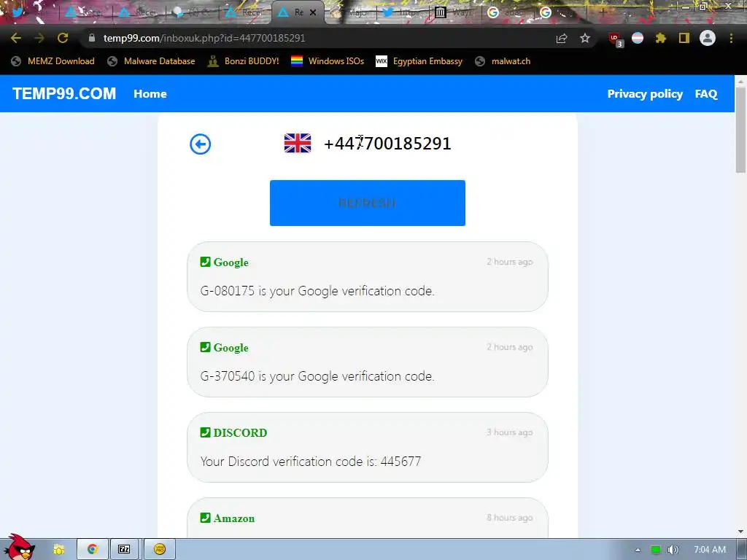Reload the page with Chrome's reload icon

point(63,38)
